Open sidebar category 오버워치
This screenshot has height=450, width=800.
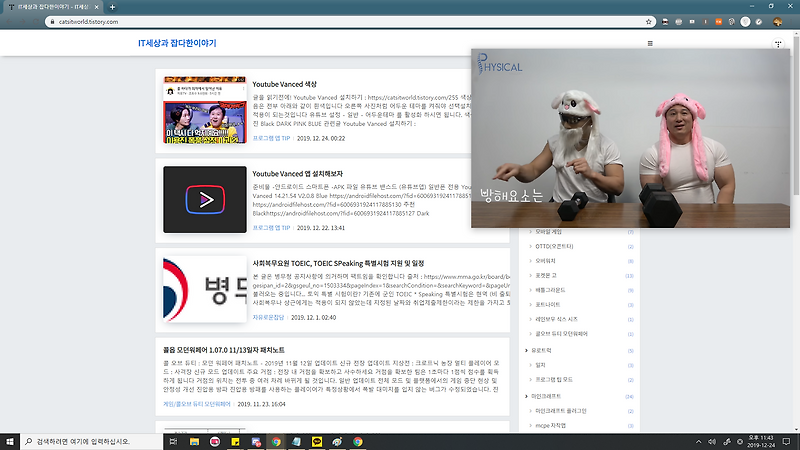[x=545, y=261]
